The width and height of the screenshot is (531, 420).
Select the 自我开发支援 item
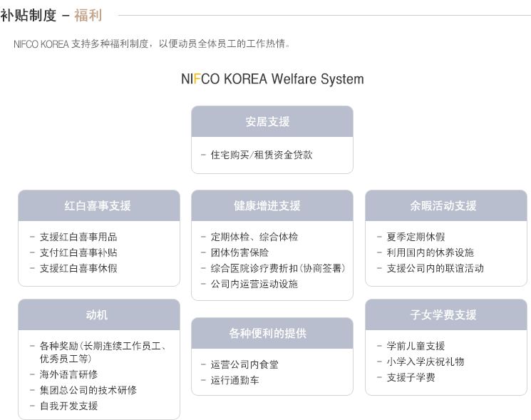pyautogui.click(x=68, y=406)
